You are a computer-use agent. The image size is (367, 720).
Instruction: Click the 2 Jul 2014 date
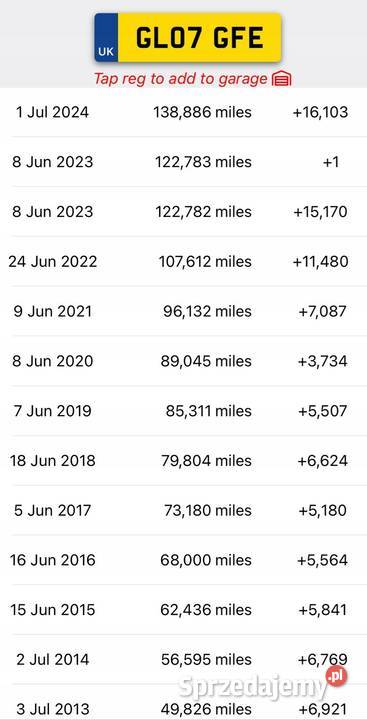click(53, 659)
